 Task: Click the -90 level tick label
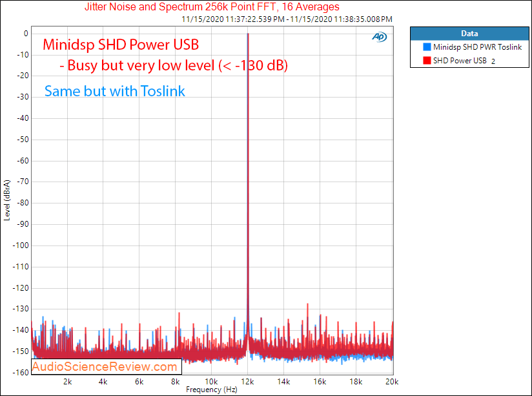23,224
